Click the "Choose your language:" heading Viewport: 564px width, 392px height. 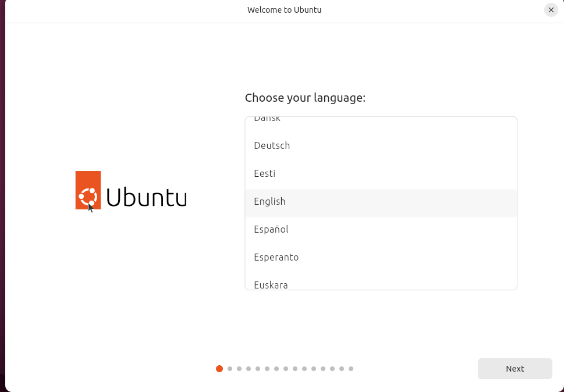tap(305, 98)
